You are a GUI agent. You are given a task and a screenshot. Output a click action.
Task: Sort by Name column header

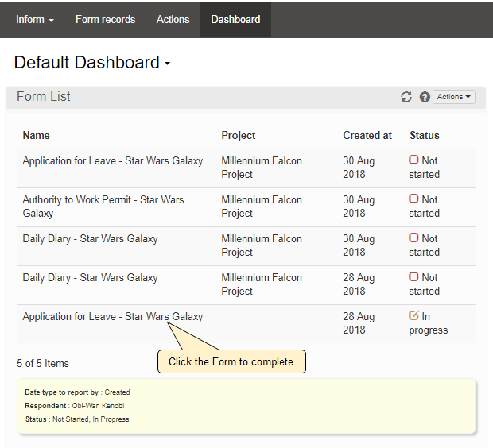pos(36,135)
